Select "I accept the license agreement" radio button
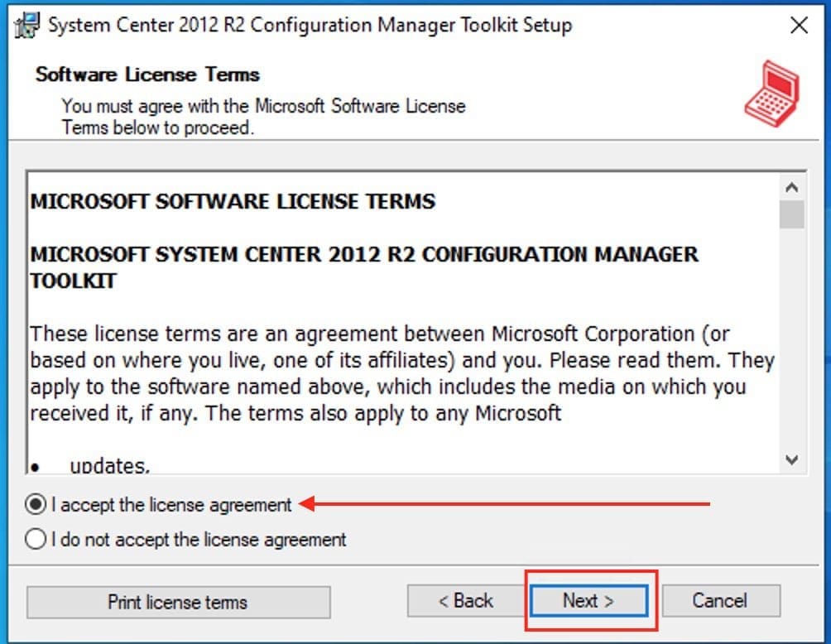This screenshot has width=831, height=644. 36,505
